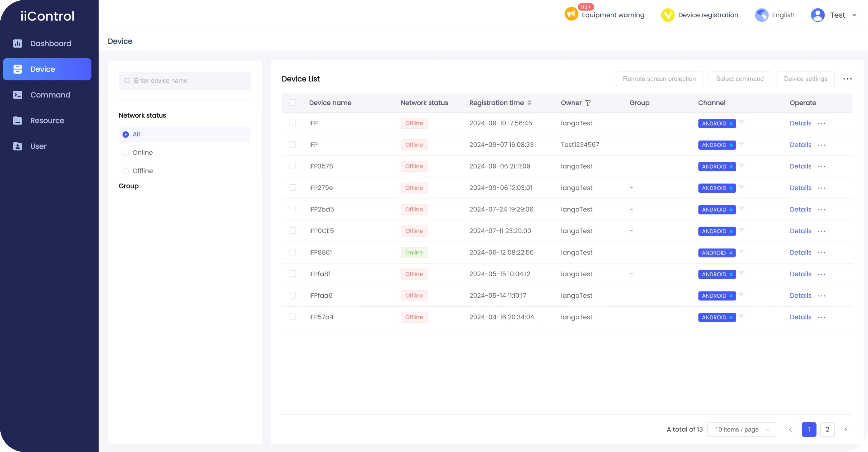
Task: Switch to the Device section in sidebar
Action: coord(42,69)
